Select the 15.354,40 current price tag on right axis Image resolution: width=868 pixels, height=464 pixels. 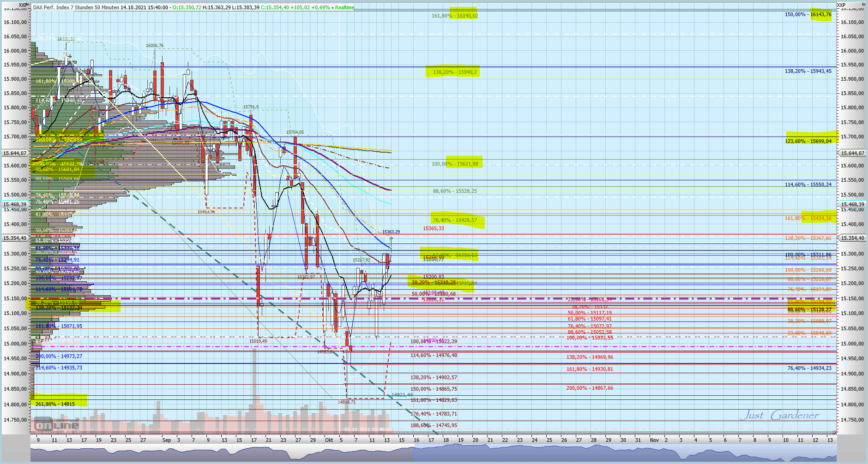pos(852,238)
